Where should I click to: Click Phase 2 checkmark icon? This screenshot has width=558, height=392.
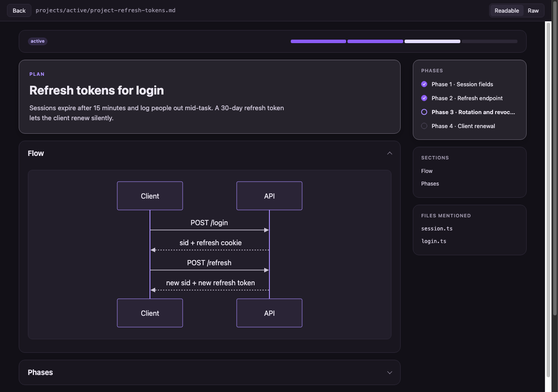[x=424, y=98]
